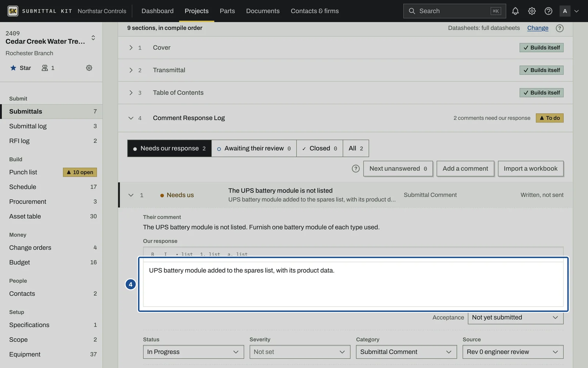This screenshot has width=588, height=368.
Task: Collapse the Comment Response Log section
Action: tap(131, 118)
